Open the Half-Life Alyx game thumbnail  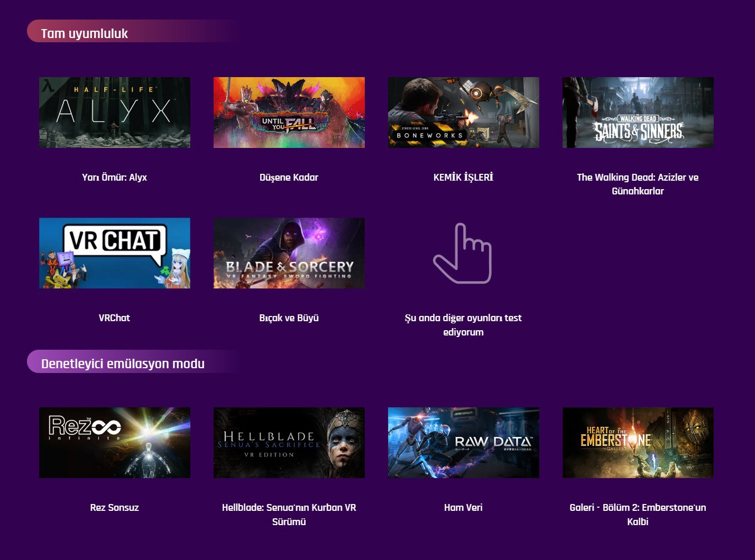pyautogui.click(x=115, y=113)
